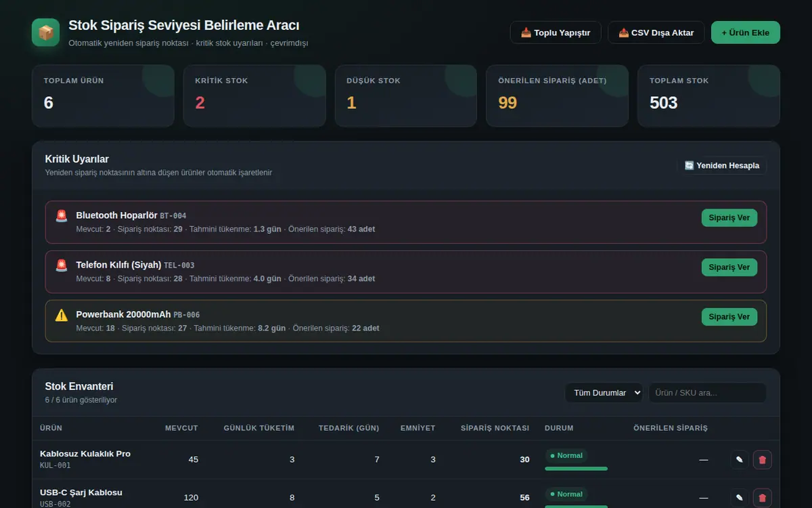Delete the Kablosuz Kulaklık Pro row

point(763,460)
